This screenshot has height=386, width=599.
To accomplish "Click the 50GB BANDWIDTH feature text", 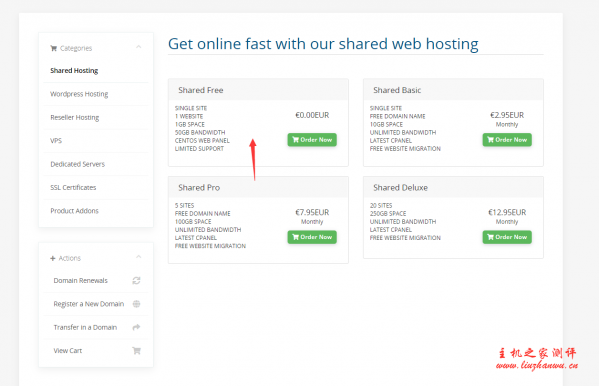I will tap(200, 133).
